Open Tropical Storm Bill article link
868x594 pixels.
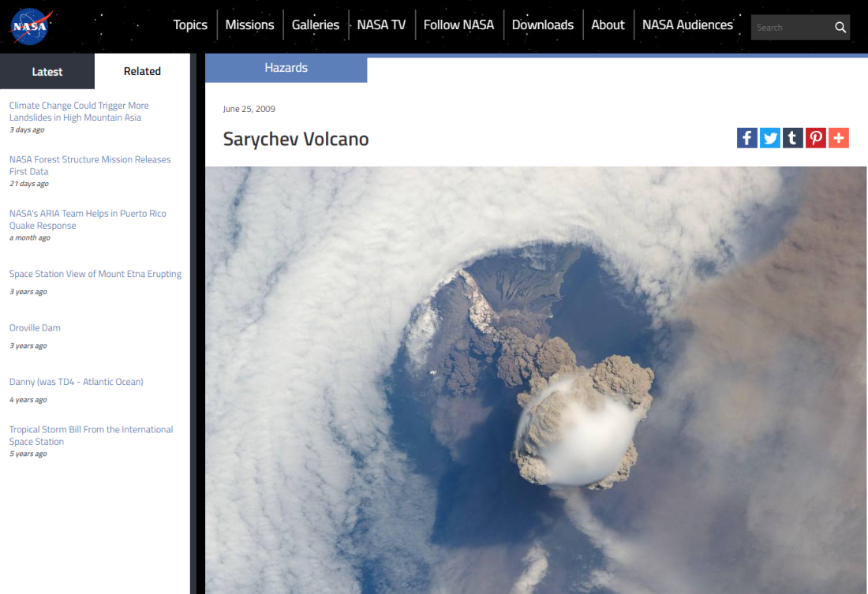click(91, 435)
